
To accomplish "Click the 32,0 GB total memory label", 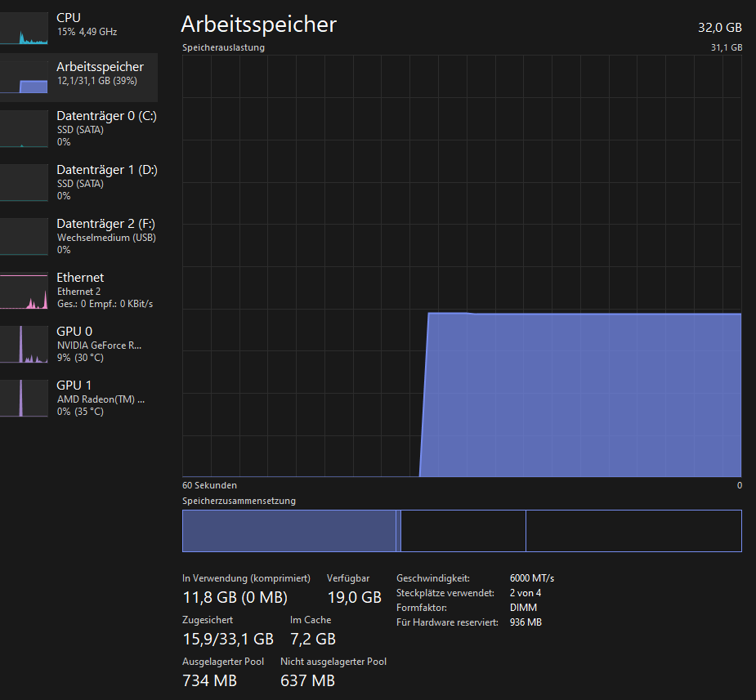I will pyautogui.click(x=720, y=28).
